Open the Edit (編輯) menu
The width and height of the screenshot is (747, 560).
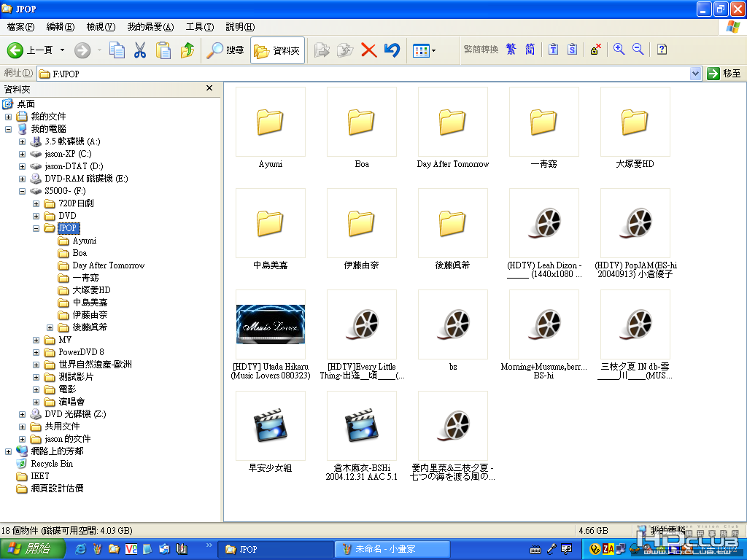tap(60, 27)
